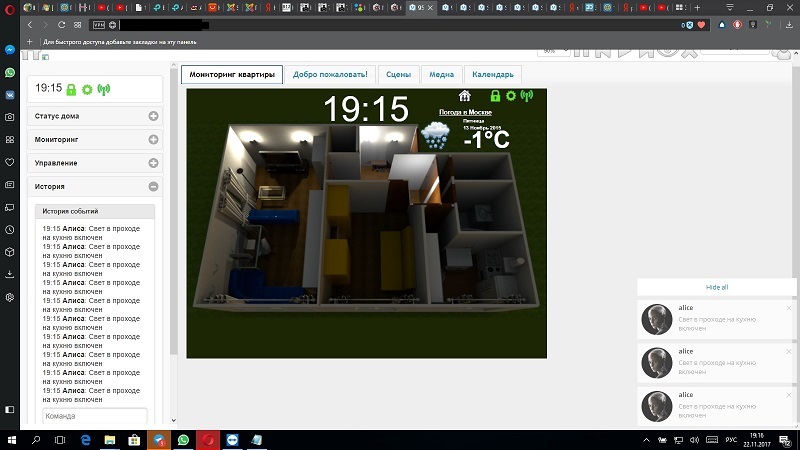800x450 pixels.
Task: Click the green lock icon in the left panel
Action: click(71, 89)
